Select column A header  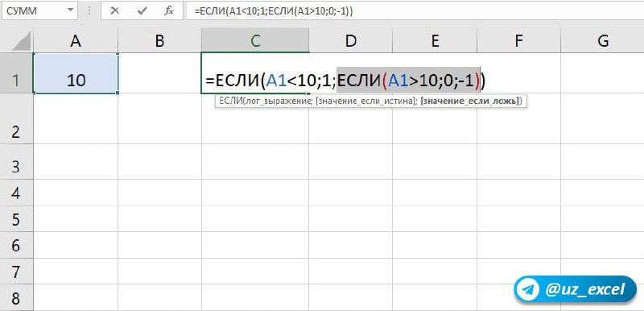[76, 40]
